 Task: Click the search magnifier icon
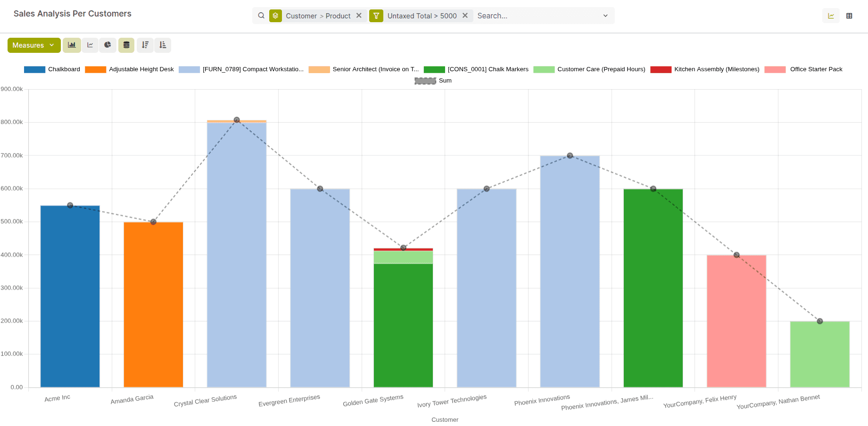tap(261, 16)
